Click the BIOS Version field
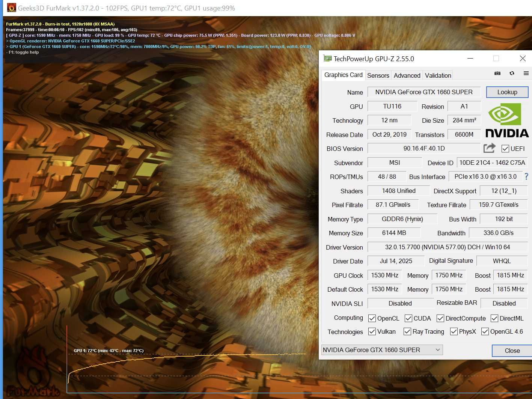This screenshot has width=532, height=399. (424, 148)
